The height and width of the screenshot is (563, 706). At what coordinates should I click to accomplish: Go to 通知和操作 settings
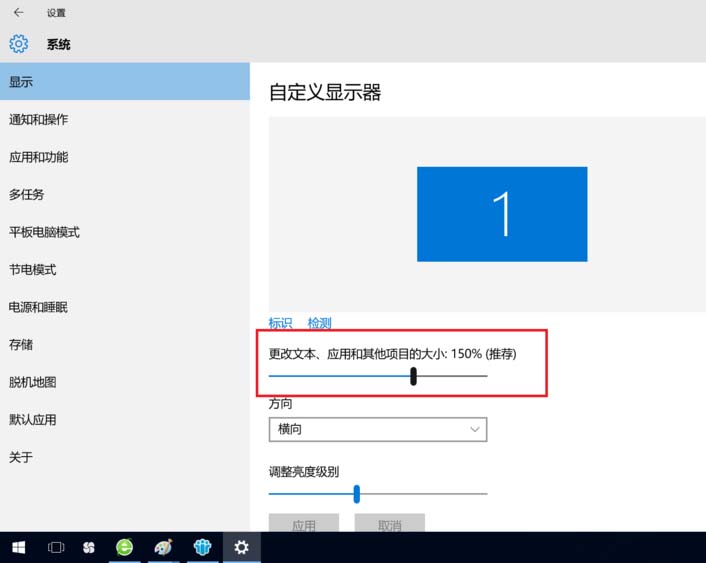tap(39, 120)
